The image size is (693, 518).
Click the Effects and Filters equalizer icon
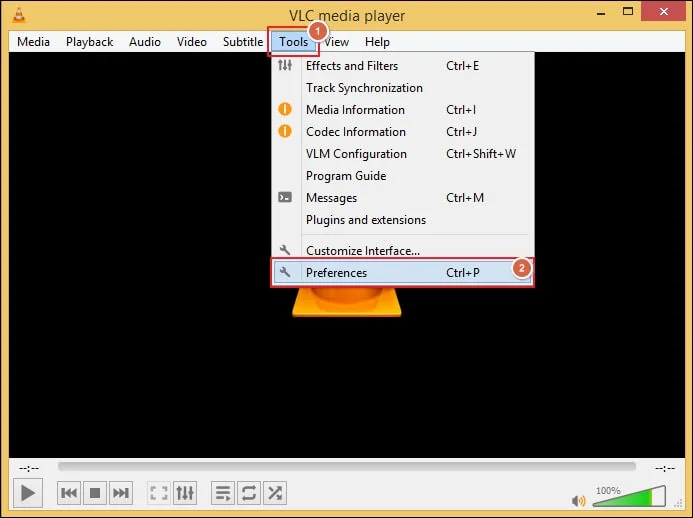click(285, 65)
